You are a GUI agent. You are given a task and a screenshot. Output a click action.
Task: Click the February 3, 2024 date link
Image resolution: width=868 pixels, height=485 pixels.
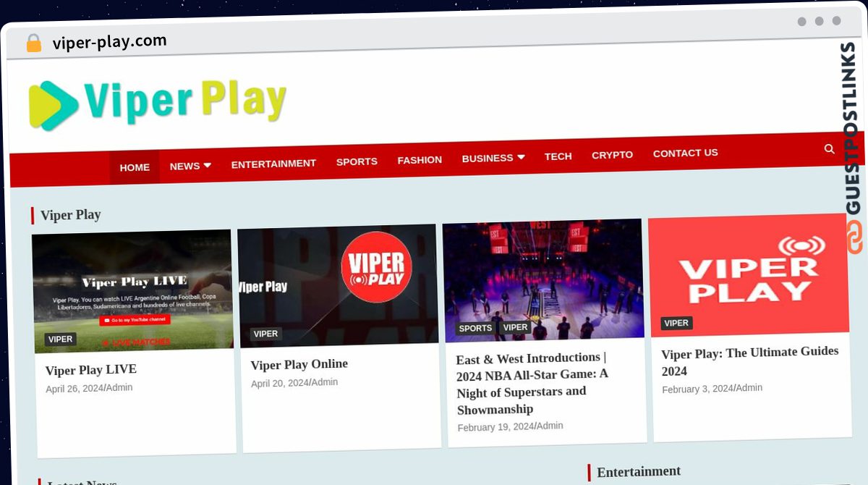698,389
